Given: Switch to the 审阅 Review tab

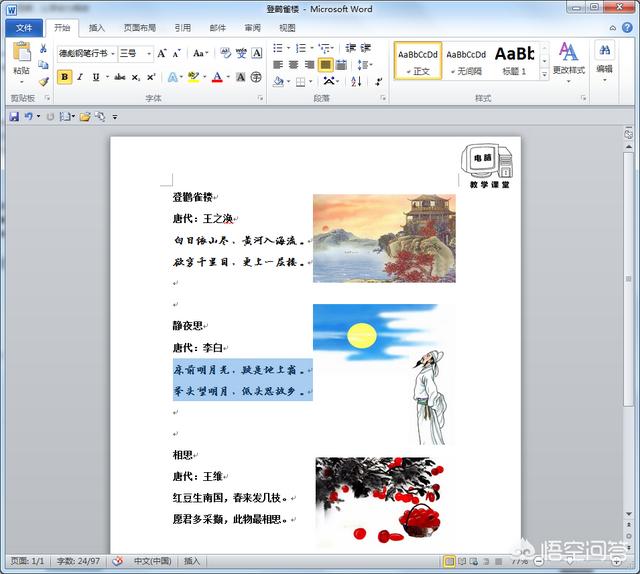Looking at the screenshot, I should tap(252, 28).
